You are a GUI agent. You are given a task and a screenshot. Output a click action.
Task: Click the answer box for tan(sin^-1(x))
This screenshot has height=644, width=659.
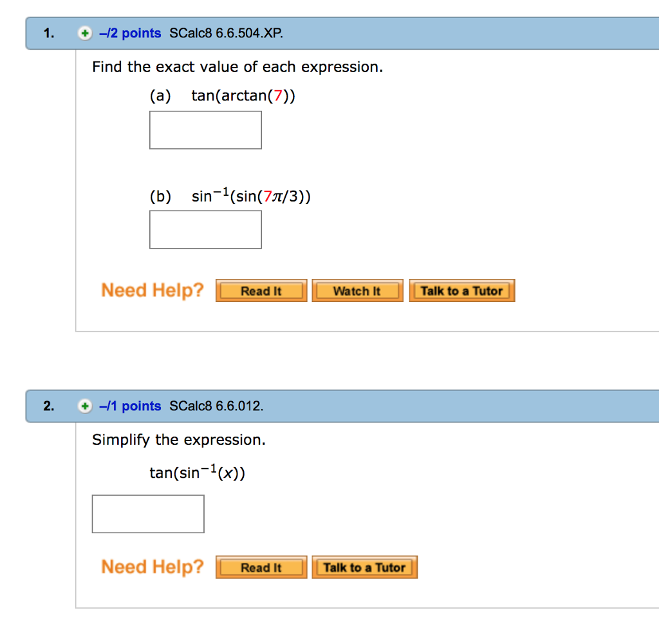point(148,513)
